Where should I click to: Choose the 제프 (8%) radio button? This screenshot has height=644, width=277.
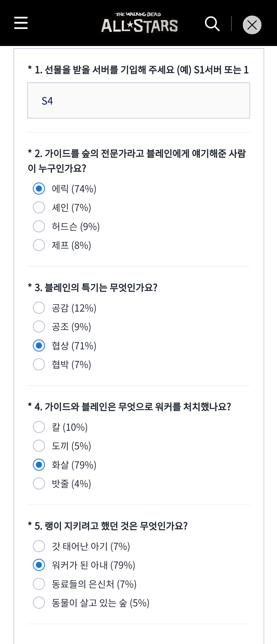39,245
